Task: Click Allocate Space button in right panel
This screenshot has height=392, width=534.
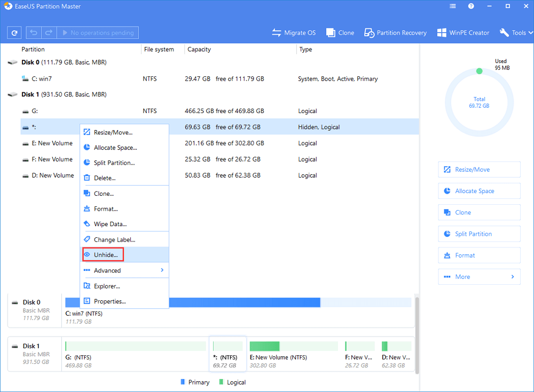Action: pos(479,191)
